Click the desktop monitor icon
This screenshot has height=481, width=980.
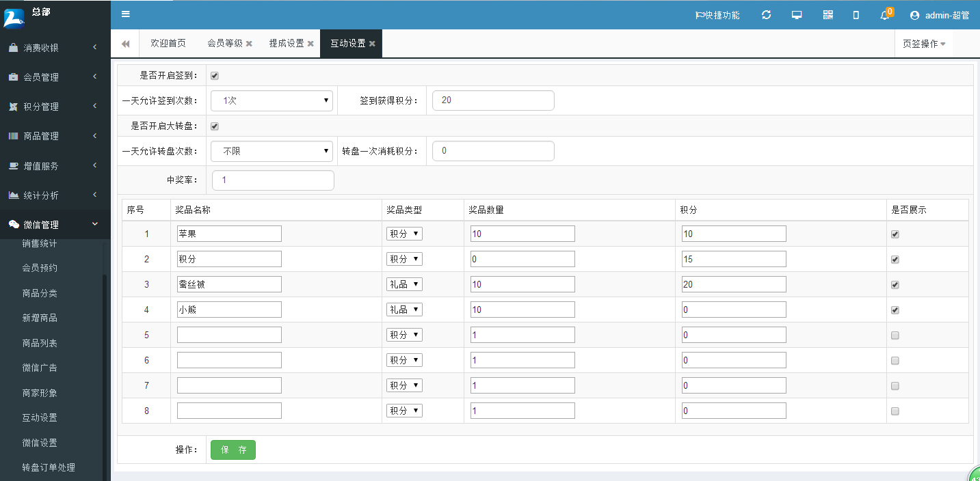point(797,15)
